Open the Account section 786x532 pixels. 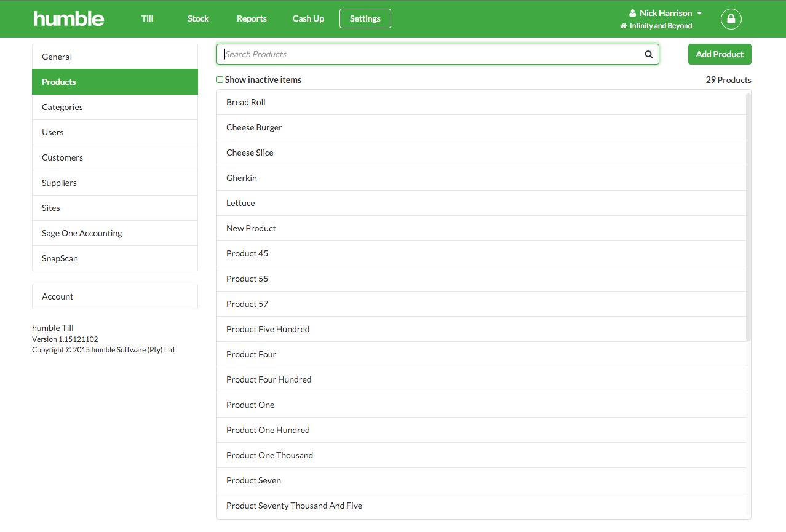115,296
